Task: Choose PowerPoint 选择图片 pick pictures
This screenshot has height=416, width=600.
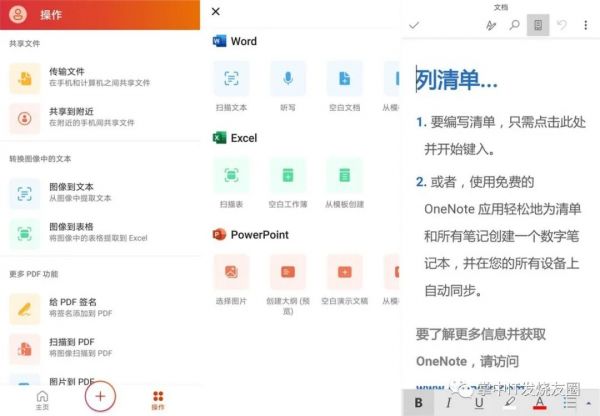Action: coord(232,281)
